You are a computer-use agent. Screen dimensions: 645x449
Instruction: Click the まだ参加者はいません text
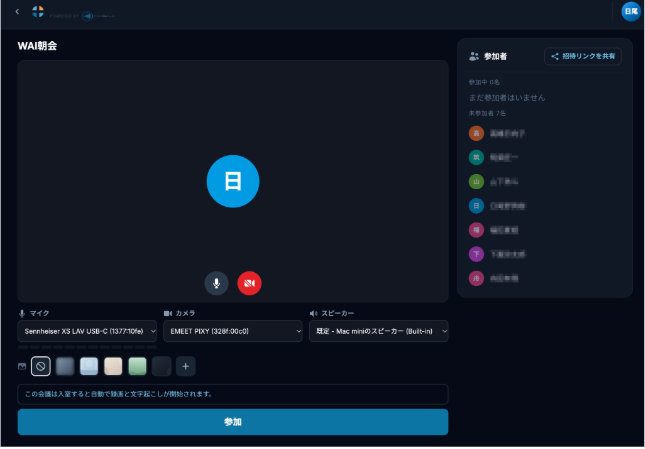tap(507, 98)
